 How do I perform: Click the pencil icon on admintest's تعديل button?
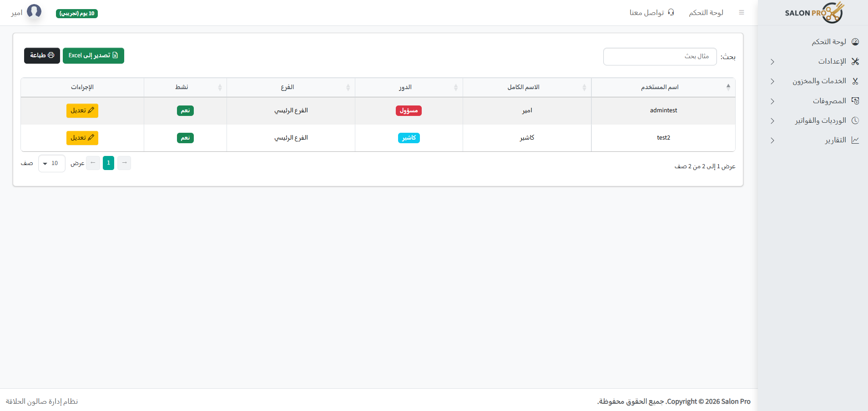[x=91, y=110]
